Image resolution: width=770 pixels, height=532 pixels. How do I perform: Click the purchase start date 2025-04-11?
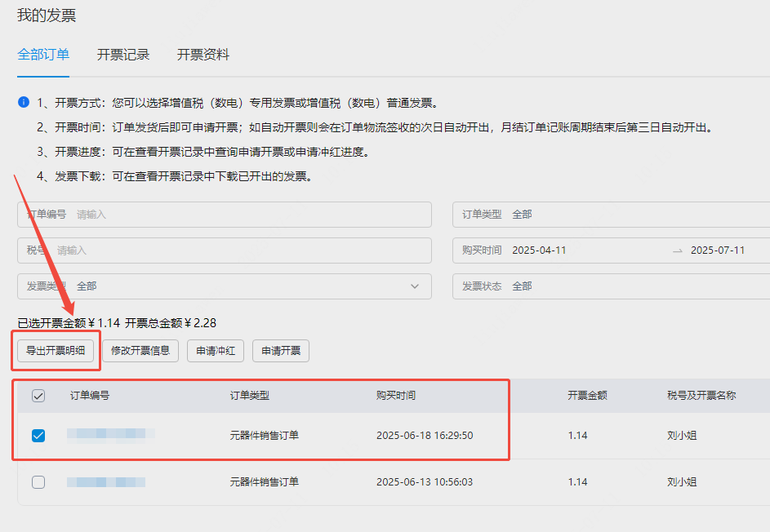(539, 250)
